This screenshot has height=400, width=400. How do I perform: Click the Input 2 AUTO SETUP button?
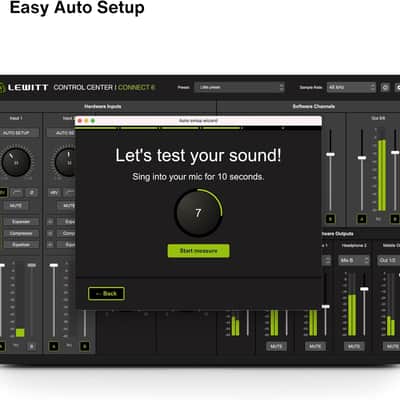61,133
